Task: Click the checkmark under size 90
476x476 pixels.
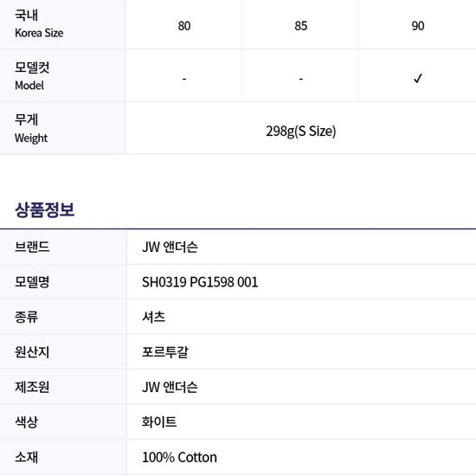Action: coord(418,79)
